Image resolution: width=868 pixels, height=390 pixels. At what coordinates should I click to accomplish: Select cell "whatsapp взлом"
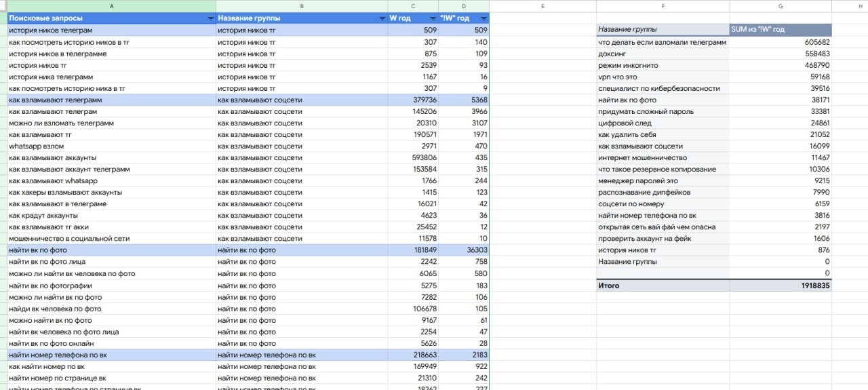coord(111,146)
